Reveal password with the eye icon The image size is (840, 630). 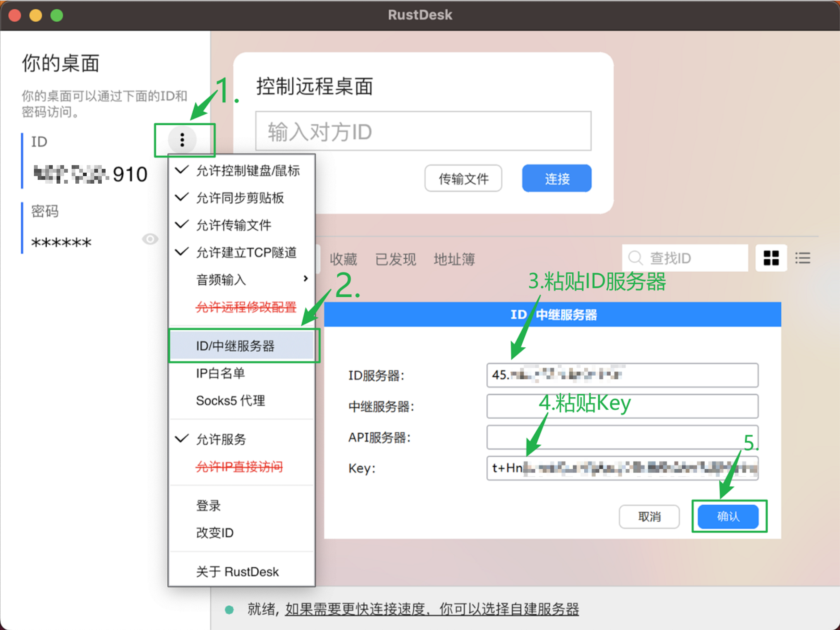(x=150, y=239)
